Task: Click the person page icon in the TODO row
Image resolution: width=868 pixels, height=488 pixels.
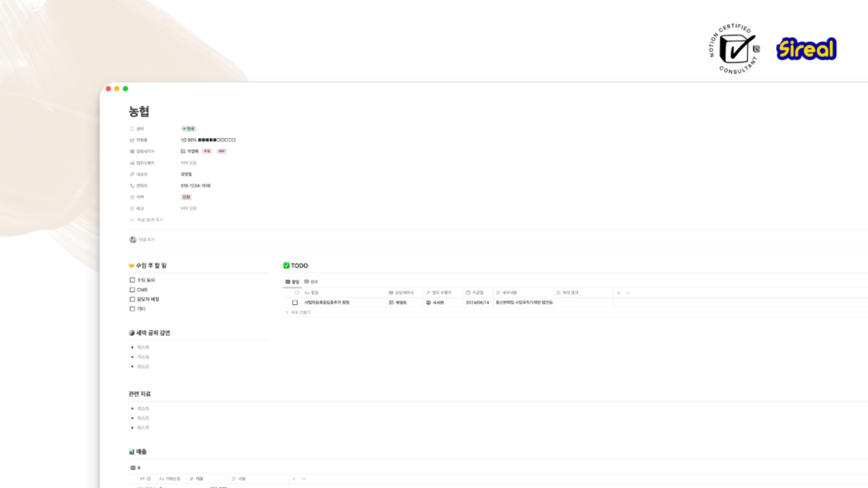Action: click(391, 302)
